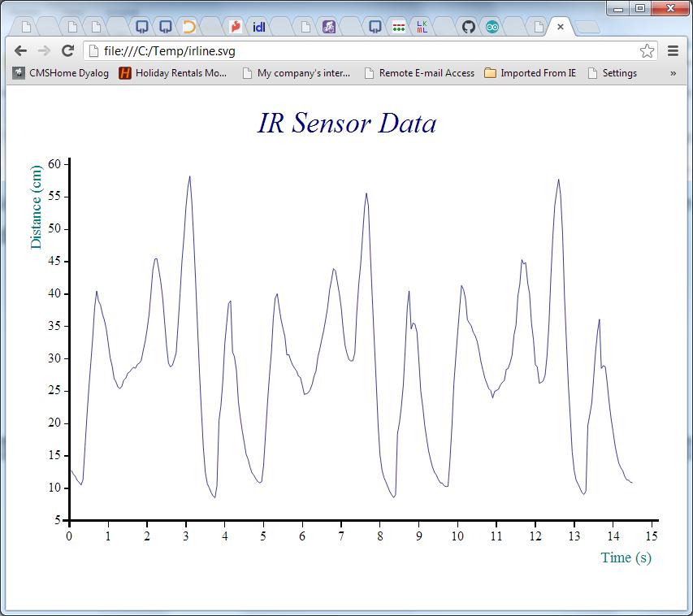Click the 'Distance (cm)' axis label
This screenshot has width=693, height=616.
(37, 207)
